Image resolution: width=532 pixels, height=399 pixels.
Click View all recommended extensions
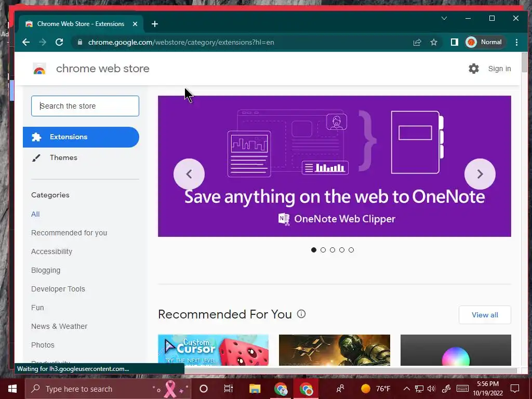coord(485,315)
